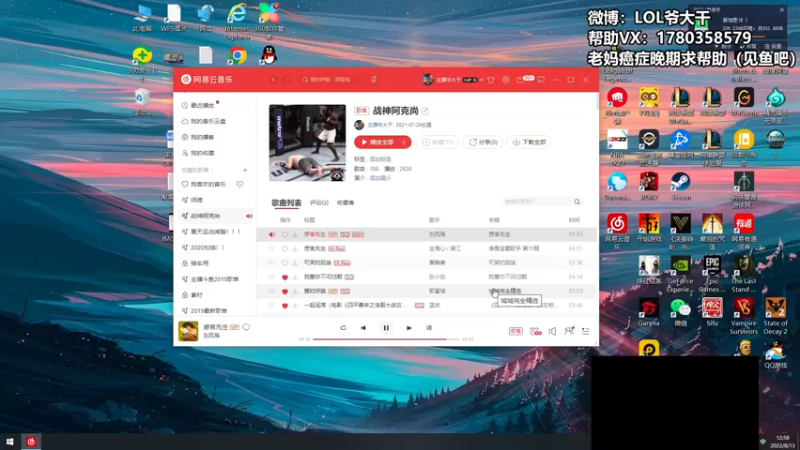Open sound effects icon in player bar
The height and width of the screenshot is (450, 800).
coord(535,331)
